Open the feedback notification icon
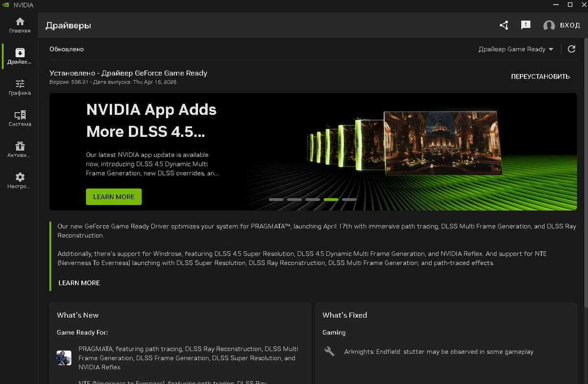The width and height of the screenshot is (588, 384). (x=526, y=25)
